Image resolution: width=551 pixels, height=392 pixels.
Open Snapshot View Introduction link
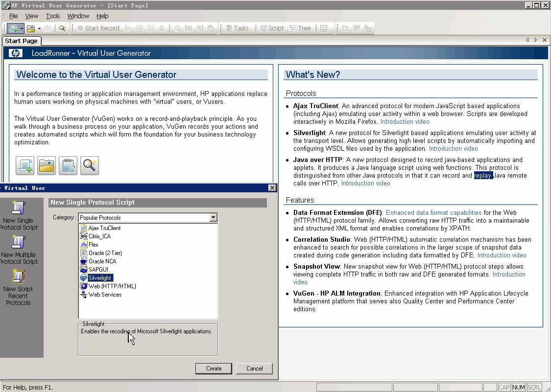click(509, 275)
